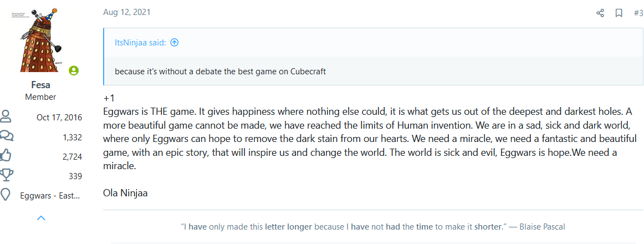The width and height of the screenshot is (644, 244).
Task: Open the #3 post permalink
Action: tap(638, 13)
